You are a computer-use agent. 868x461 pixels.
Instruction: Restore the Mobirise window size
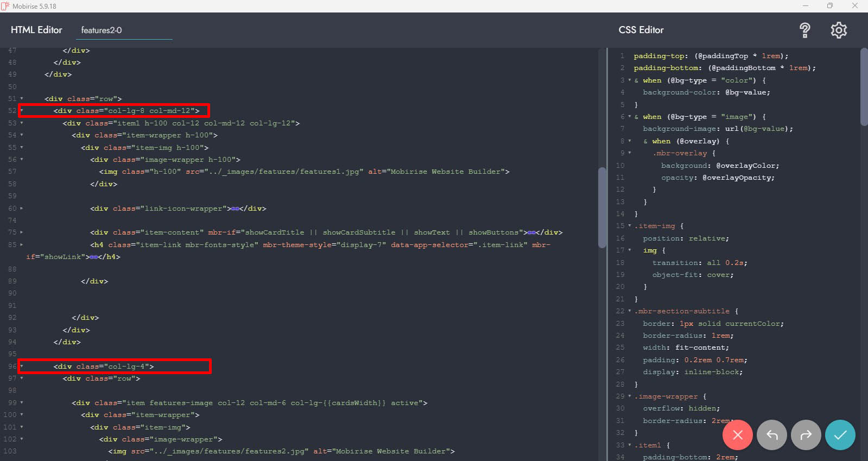(x=829, y=6)
